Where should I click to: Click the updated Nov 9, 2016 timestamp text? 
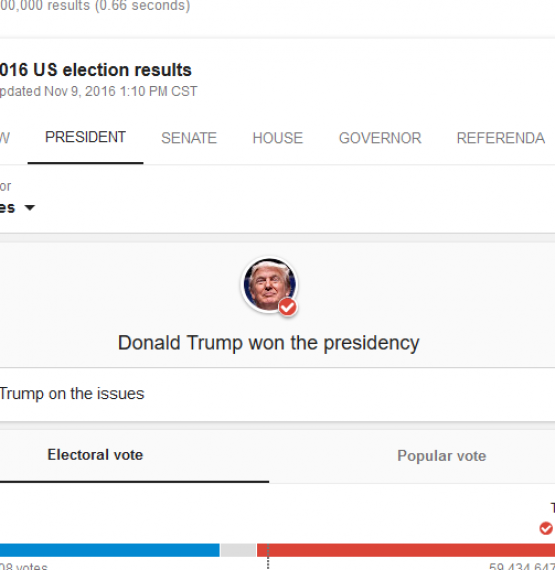(x=98, y=91)
